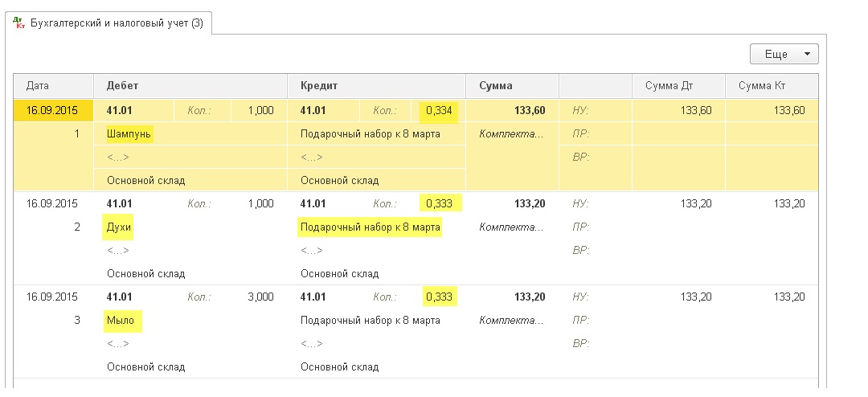This screenshot has height=397, width=868.
Task: Select debit Основной склад in Шампунь entry
Action: [190, 181]
